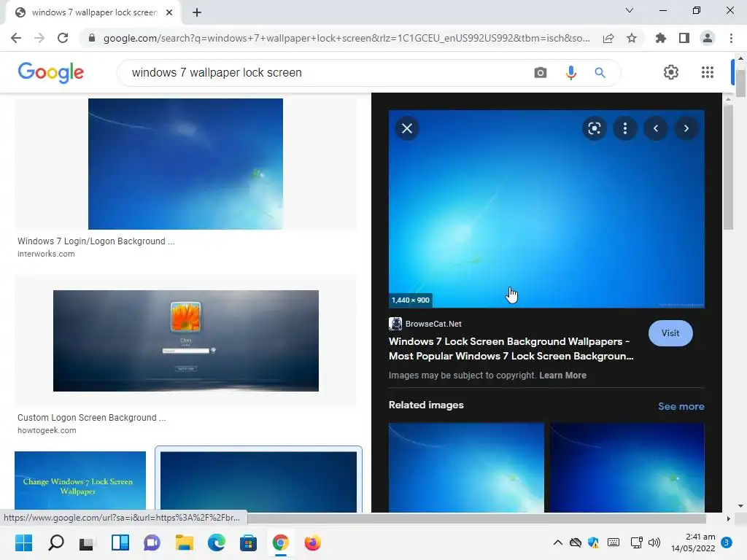Show hidden system tray icons
Viewport: 747px width, 560px height.
tap(557, 542)
